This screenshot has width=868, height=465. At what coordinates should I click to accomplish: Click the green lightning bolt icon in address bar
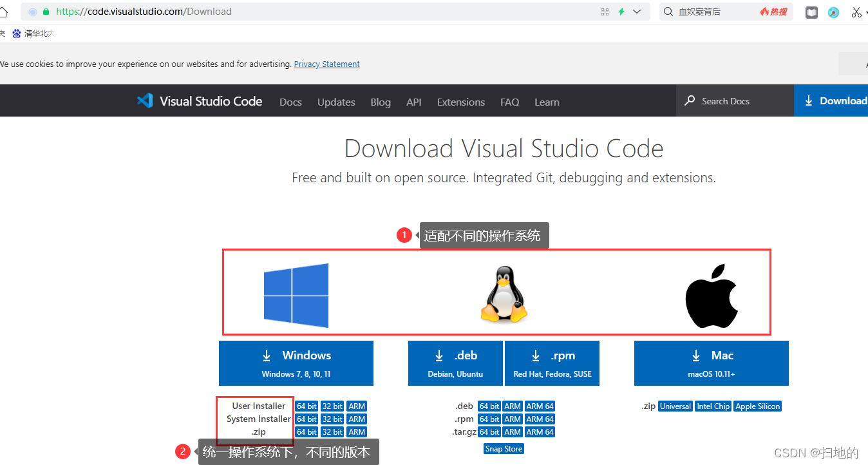tap(621, 12)
